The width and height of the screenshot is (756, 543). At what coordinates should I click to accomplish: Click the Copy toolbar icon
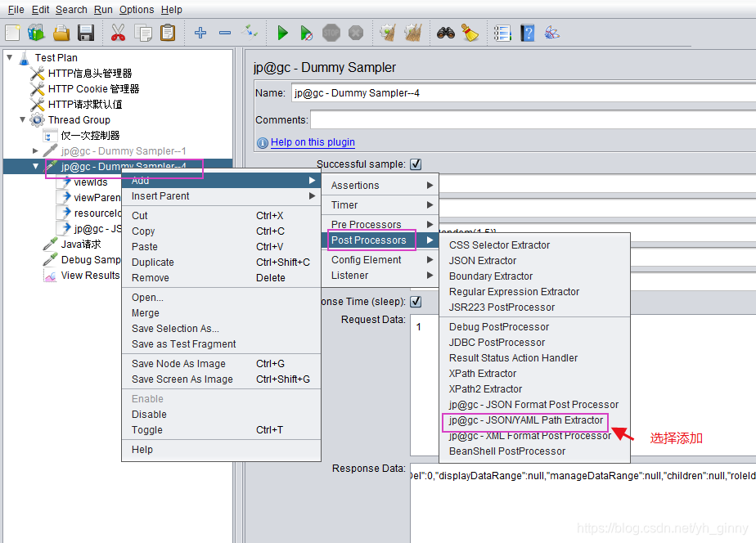click(142, 33)
